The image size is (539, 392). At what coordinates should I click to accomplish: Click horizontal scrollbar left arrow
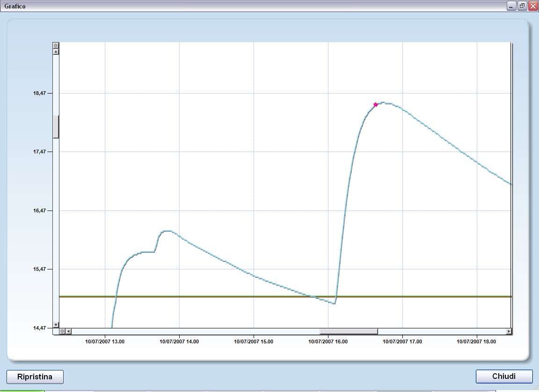point(68,331)
